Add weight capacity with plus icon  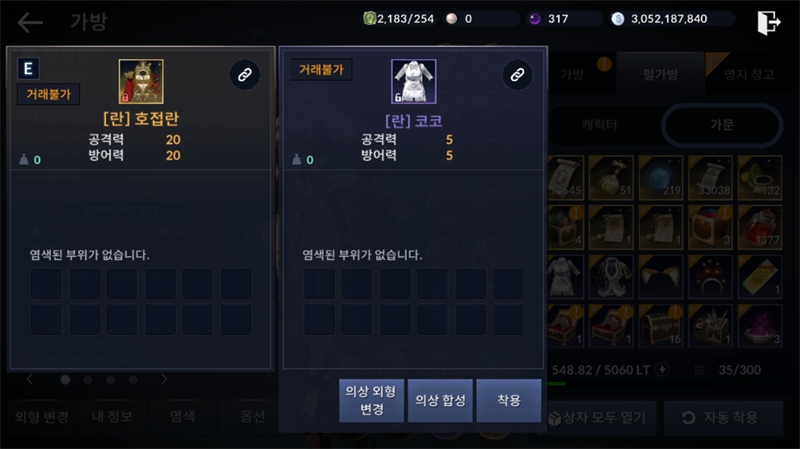tap(662, 369)
